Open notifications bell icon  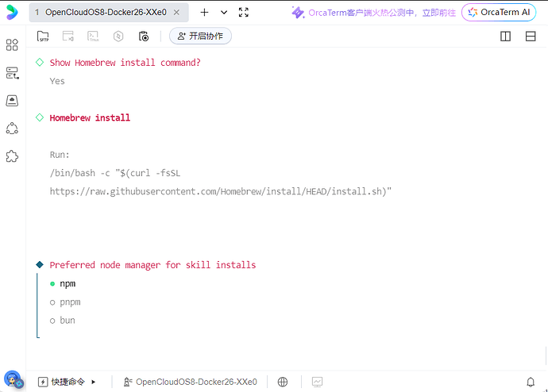click(531, 382)
